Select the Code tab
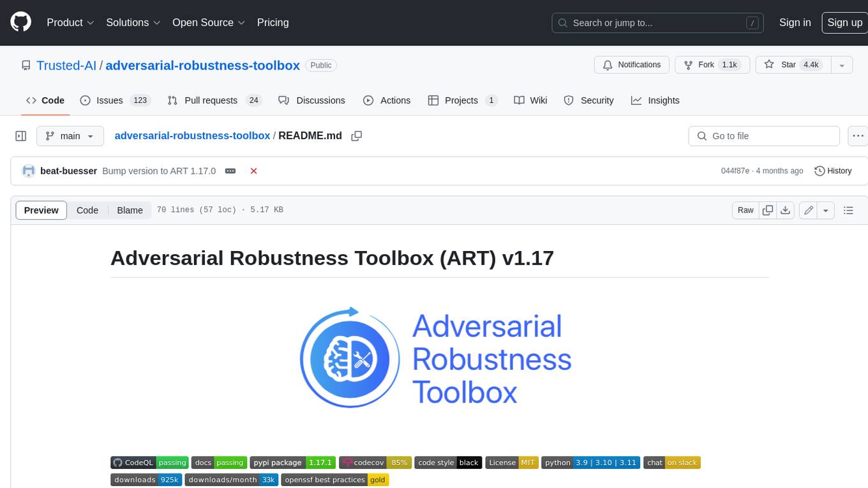The height and width of the screenshot is (488, 868). pyautogui.click(x=45, y=100)
